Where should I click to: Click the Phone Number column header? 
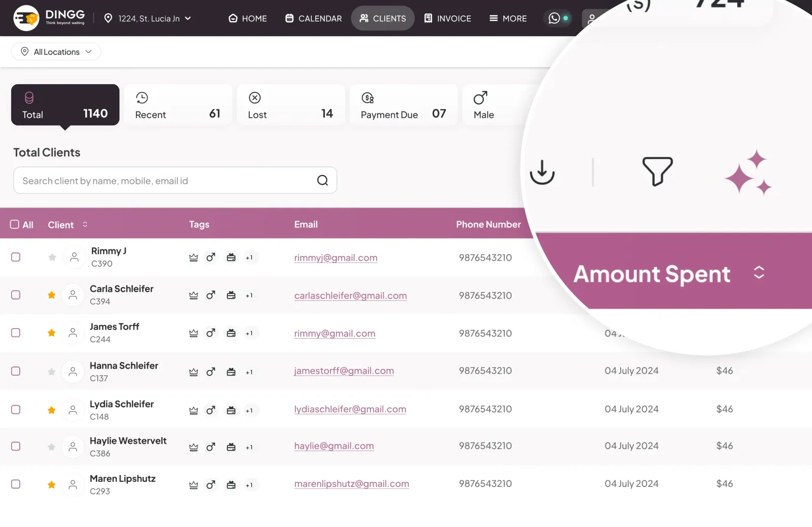(x=488, y=224)
